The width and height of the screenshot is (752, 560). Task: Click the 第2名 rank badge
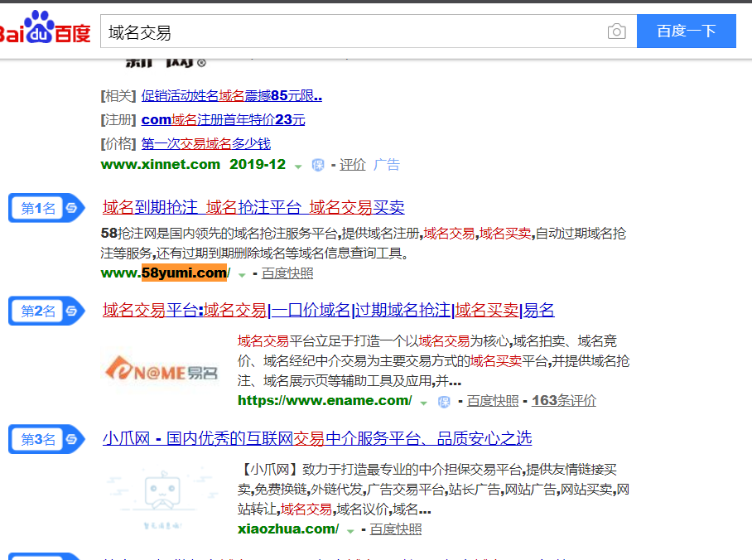click(x=46, y=311)
